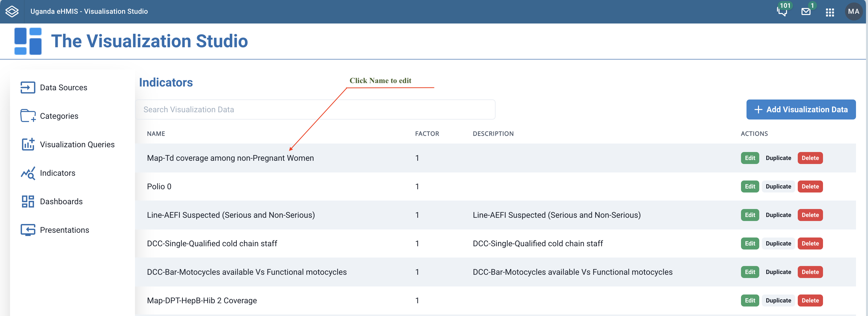Click the Visualization Queries chart icon
Viewport: 868px width, 316px height.
pos(28,144)
